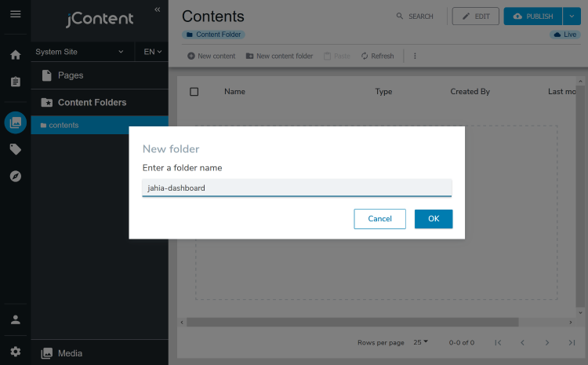Screen dimensions: 588x365
Task: Open the user profile icon
Action: pyautogui.click(x=16, y=319)
